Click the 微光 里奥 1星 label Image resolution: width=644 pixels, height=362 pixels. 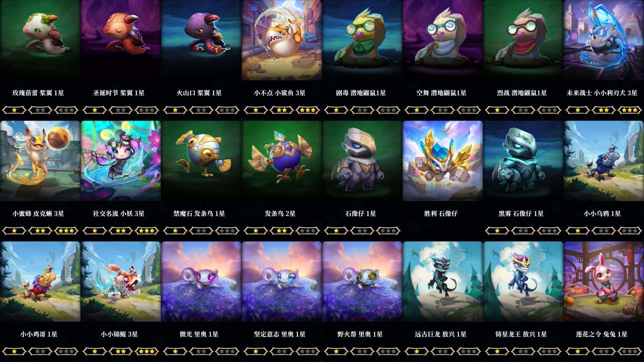click(199, 334)
